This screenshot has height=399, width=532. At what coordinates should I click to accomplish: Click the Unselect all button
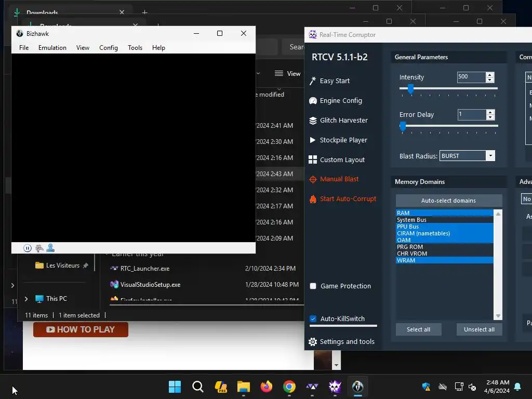[479, 329]
